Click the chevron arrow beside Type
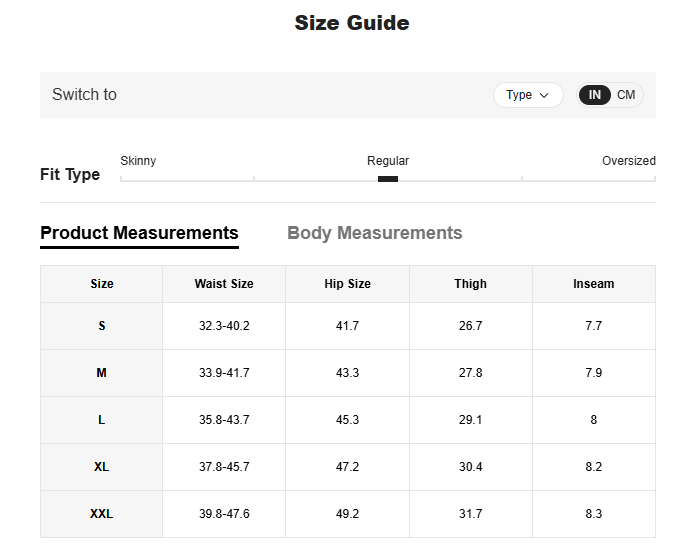698x553 pixels. pyautogui.click(x=545, y=95)
